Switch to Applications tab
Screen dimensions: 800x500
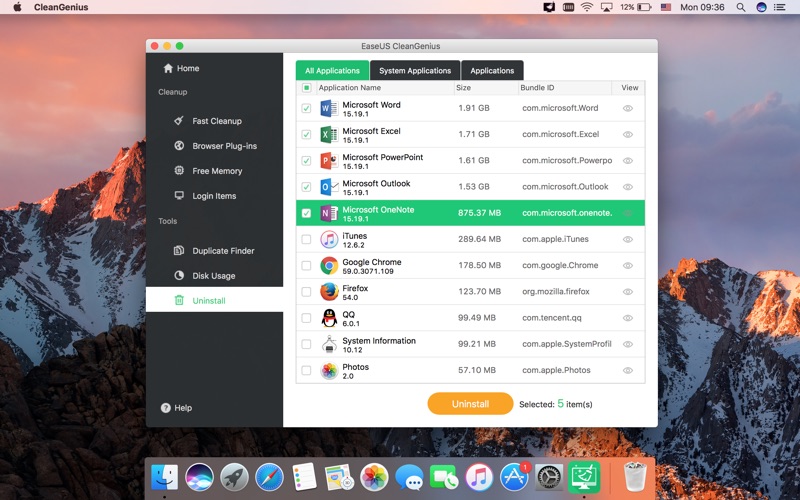coord(492,70)
